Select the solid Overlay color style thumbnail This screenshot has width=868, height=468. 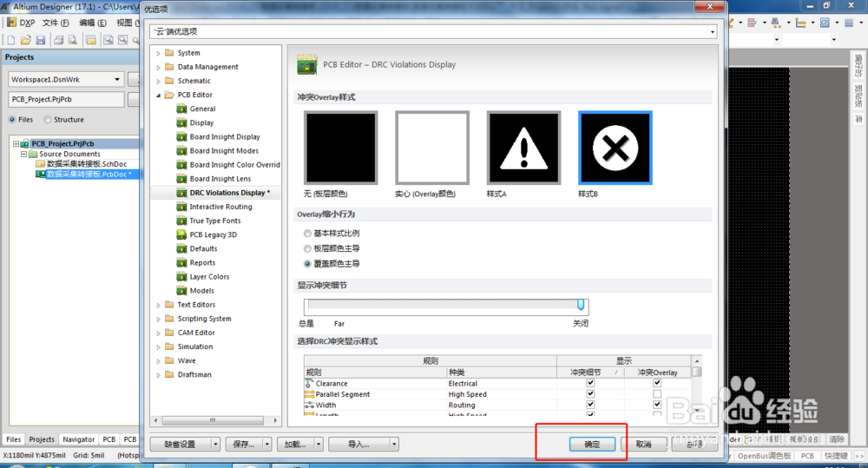[x=432, y=148]
